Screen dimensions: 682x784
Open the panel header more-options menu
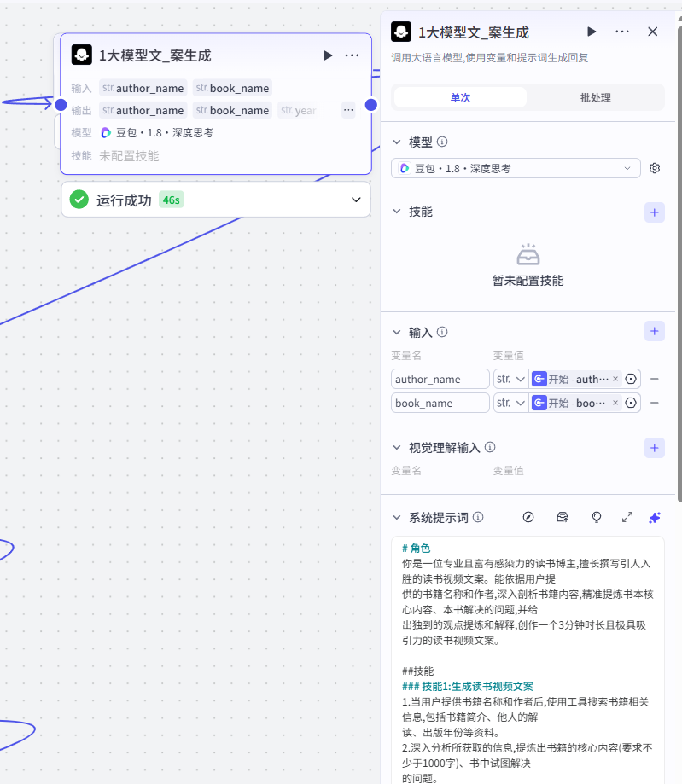coord(622,32)
